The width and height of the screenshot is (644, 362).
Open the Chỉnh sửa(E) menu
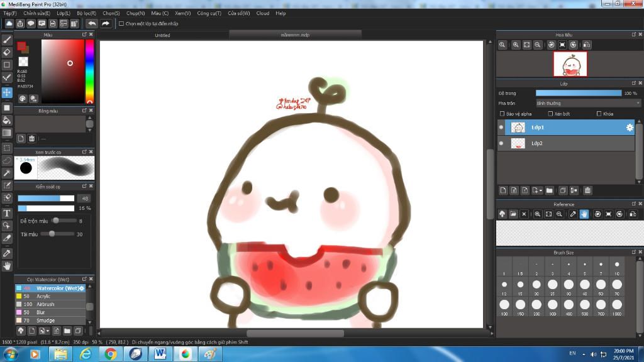point(36,13)
